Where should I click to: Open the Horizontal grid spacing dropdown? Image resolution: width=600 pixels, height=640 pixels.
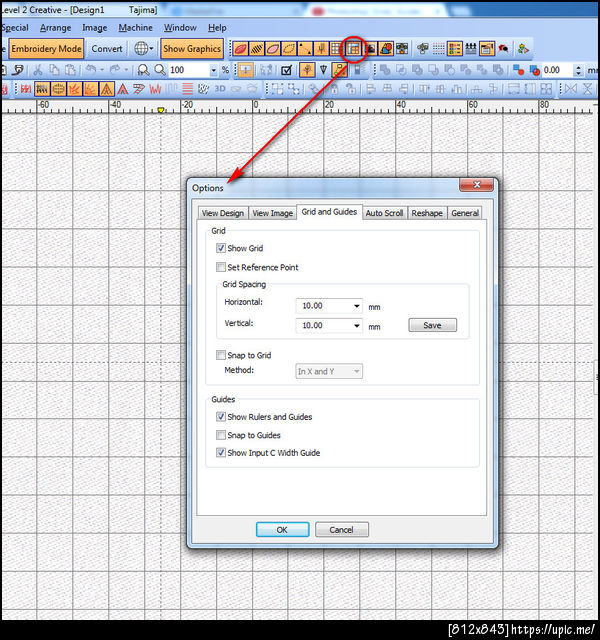(x=356, y=306)
